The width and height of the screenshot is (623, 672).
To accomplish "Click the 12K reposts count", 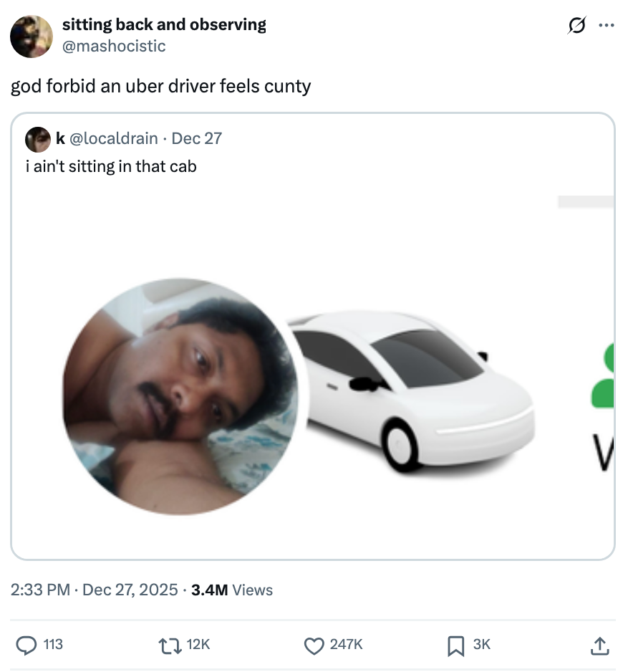I will (197, 645).
